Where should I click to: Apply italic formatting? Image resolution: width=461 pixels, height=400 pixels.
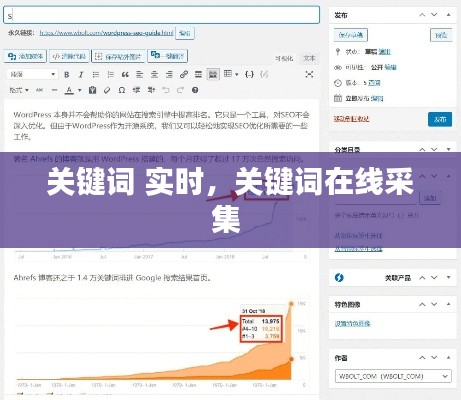point(81,74)
